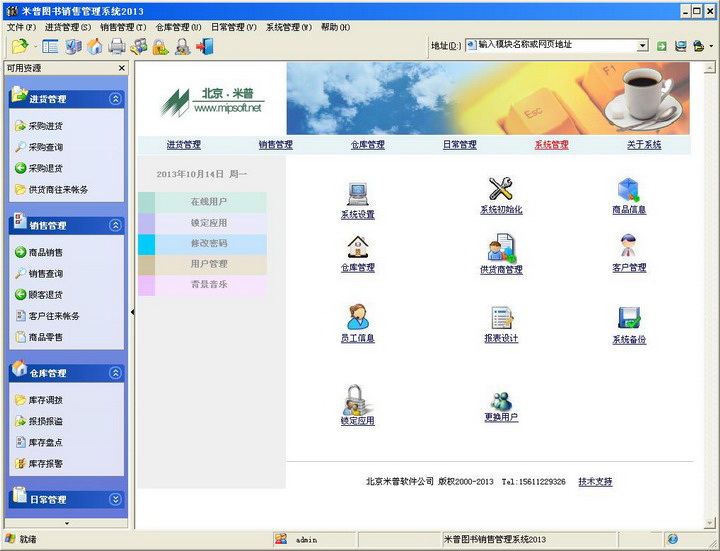Click the exit door toolbar icon

[205, 46]
